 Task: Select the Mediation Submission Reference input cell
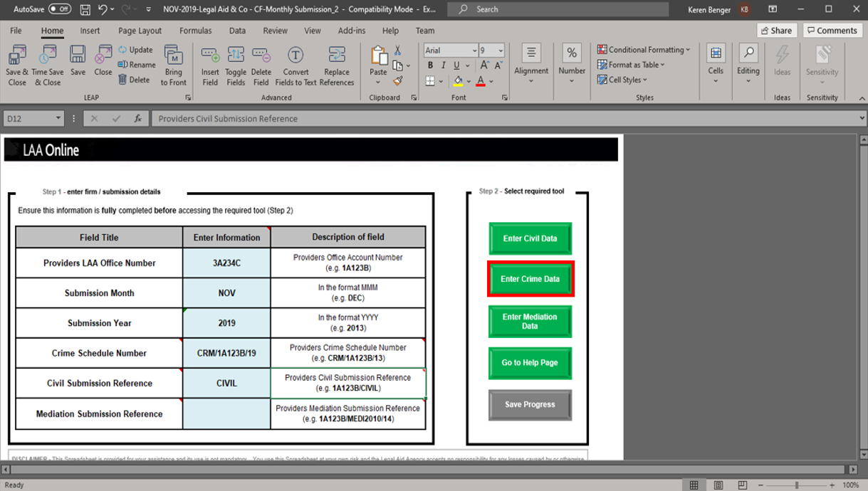(226, 414)
